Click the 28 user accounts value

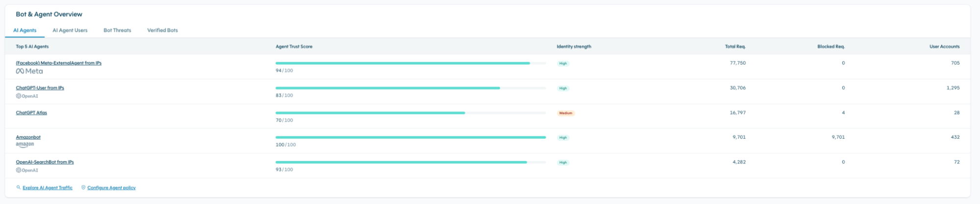point(957,113)
